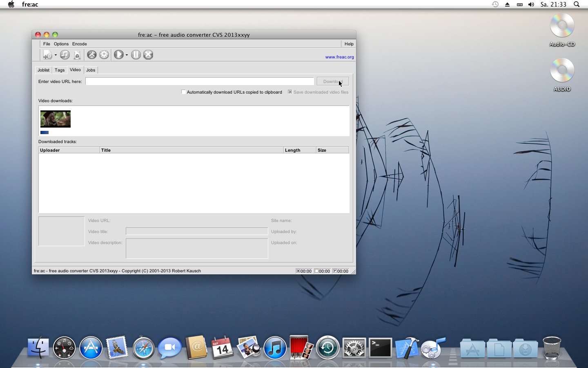This screenshot has width=588, height=368.
Task: Open System Preferences gear in Dock
Action: (354, 348)
